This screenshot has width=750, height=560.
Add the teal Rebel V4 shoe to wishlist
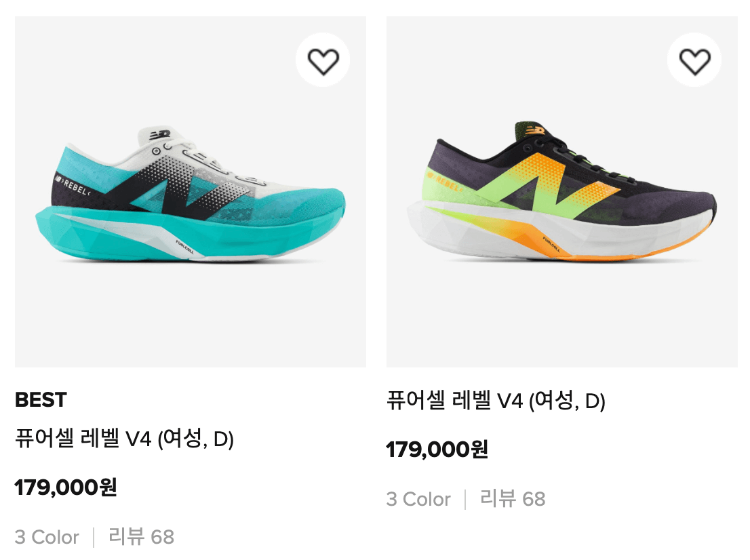click(x=323, y=60)
